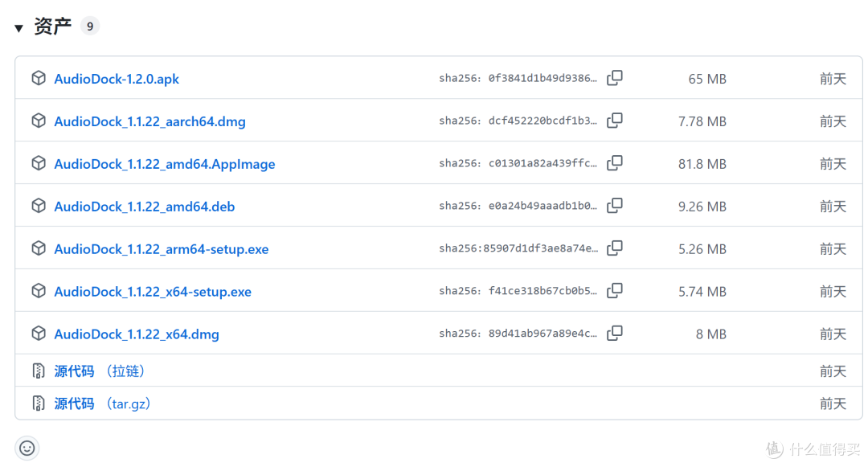The width and height of the screenshot is (868, 467).
Task: Copy sha256 of x64-setup.exe file
Action: coord(615,291)
